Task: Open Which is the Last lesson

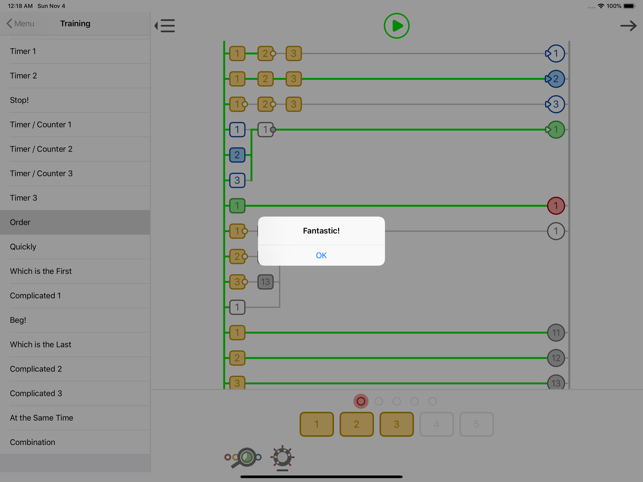Action: click(x=75, y=345)
